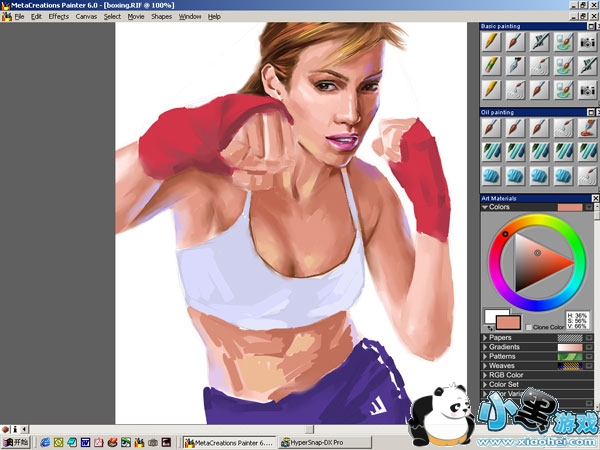Collapse the Colors section
This screenshot has height=450, width=600.
pos(485,207)
